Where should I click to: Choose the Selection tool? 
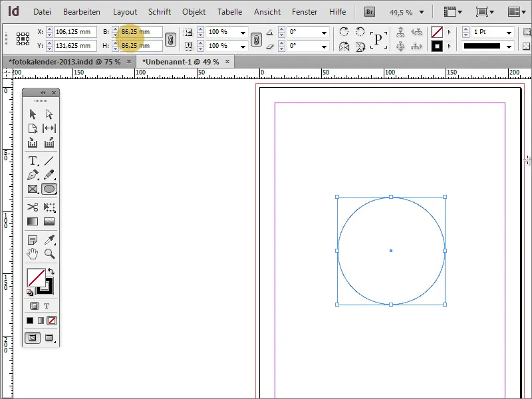(x=31, y=113)
